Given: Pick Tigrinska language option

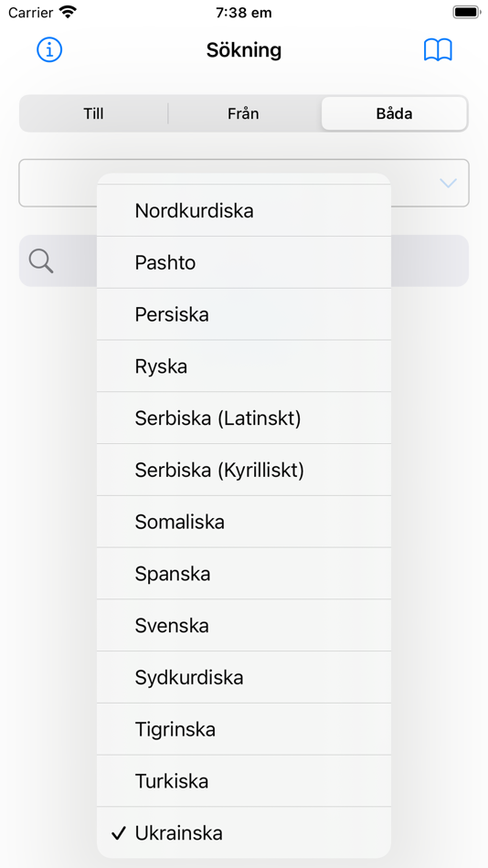Looking at the screenshot, I should tap(244, 729).
